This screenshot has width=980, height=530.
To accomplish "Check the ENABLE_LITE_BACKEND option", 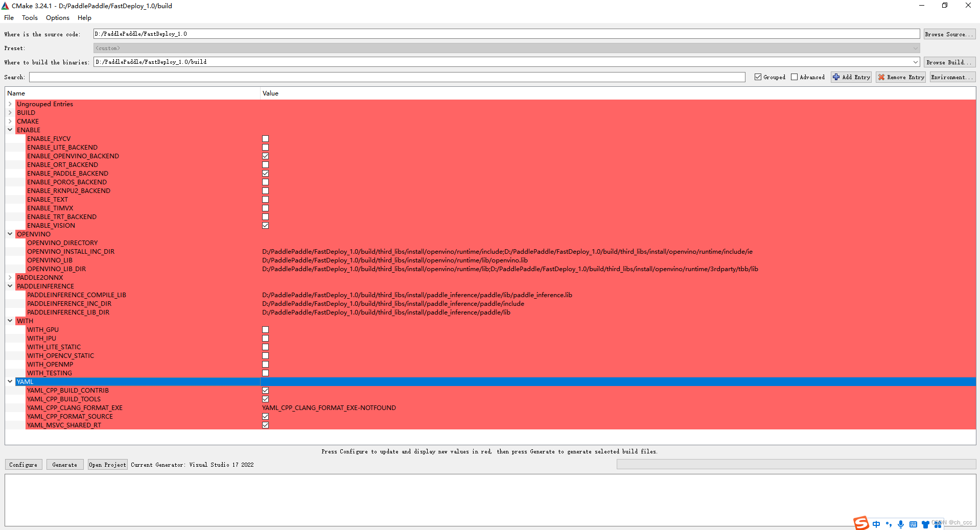I will (265, 148).
